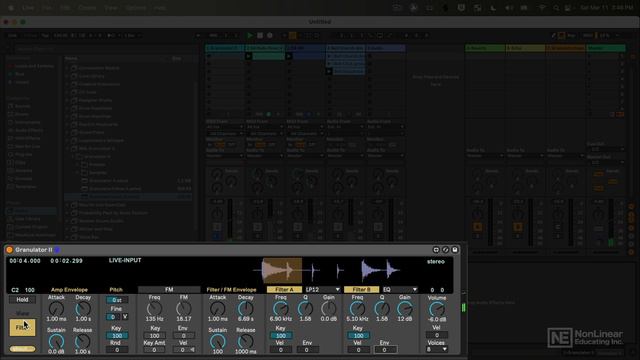Click first icon at Granulator title bar right
The height and width of the screenshot is (360, 640).
click(x=436, y=250)
